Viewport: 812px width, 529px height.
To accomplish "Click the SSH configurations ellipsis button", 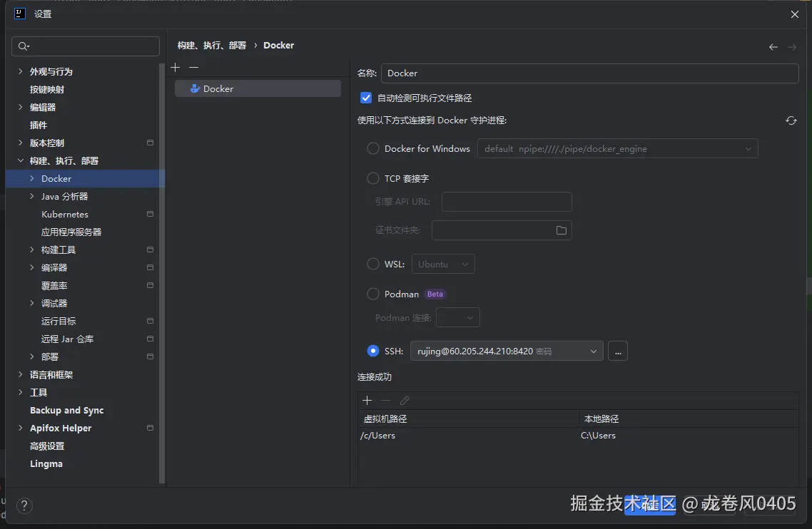I will tap(618, 351).
